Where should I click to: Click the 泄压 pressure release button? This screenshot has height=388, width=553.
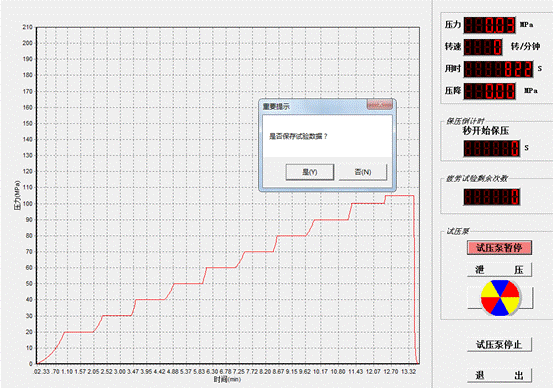point(499,270)
